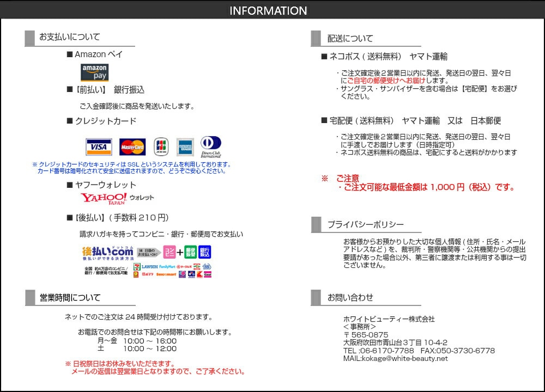Click the お問い合わせ section heading
545x392 pixels.
[350, 297]
